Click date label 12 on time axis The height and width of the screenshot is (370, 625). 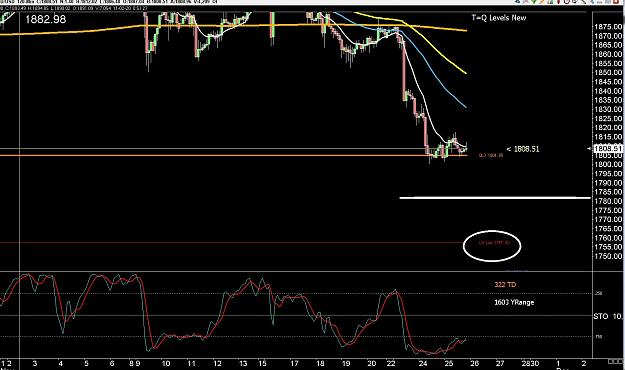click(x=217, y=363)
